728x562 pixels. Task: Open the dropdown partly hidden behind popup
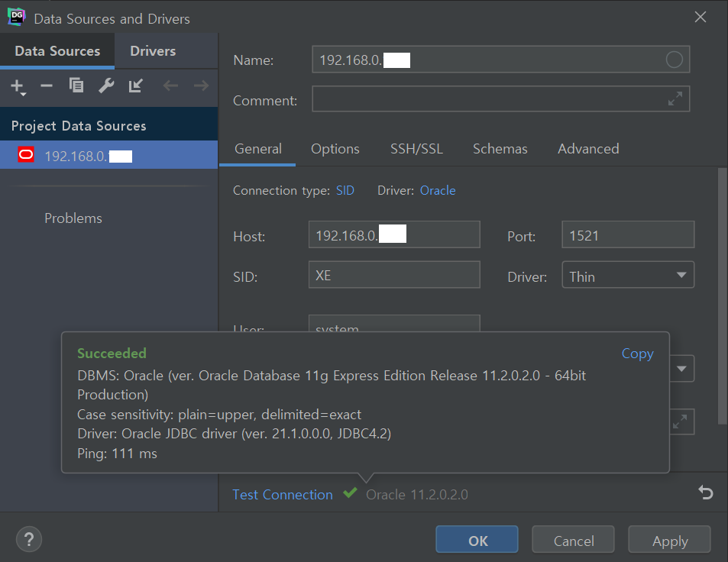pyautogui.click(x=681, y=369)
